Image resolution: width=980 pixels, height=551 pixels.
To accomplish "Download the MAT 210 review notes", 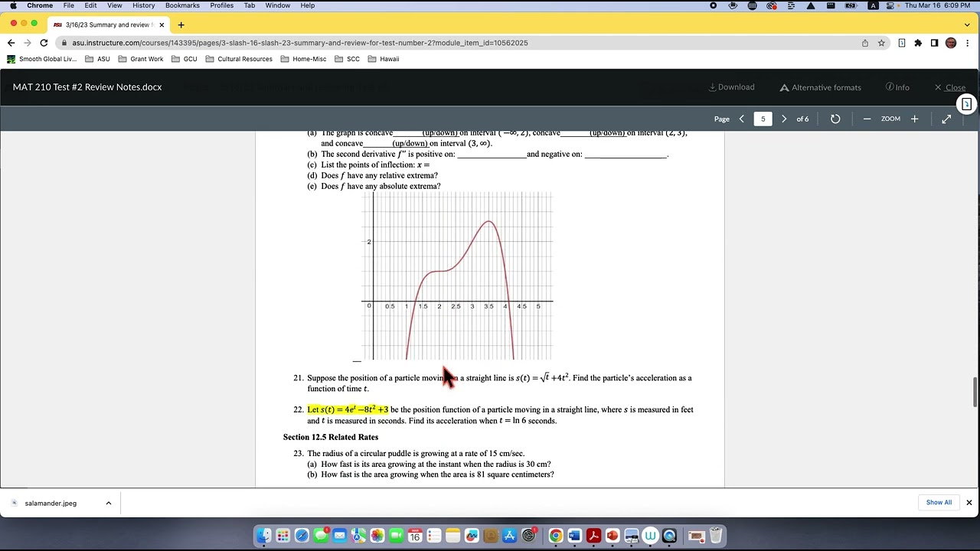I will 731,87.
